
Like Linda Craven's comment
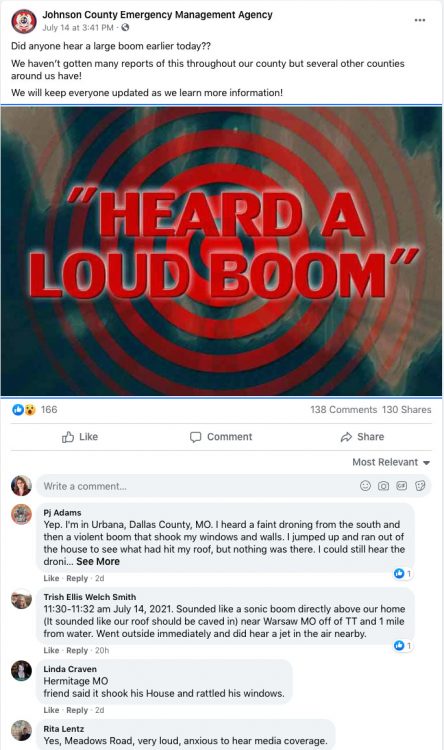(x=51, y=710)
